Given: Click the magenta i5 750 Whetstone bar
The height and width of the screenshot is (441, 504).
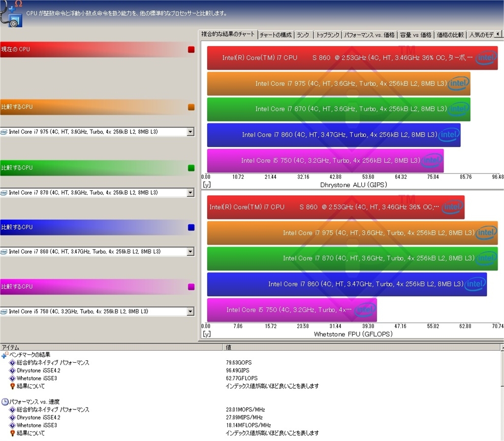Looking at the screenshot, I should point(292,310).
